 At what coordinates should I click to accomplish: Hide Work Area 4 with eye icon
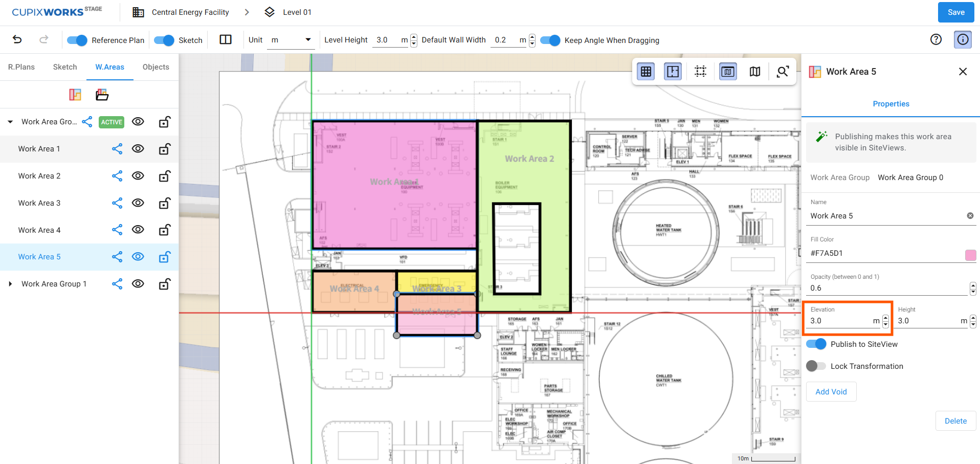(x=138, y=230)
